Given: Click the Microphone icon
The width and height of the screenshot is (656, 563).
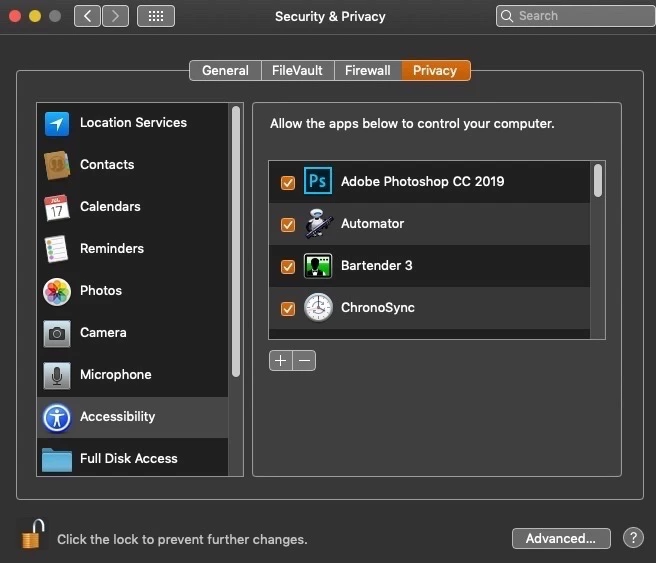Looking at the screenshot, I should point(57,375).
